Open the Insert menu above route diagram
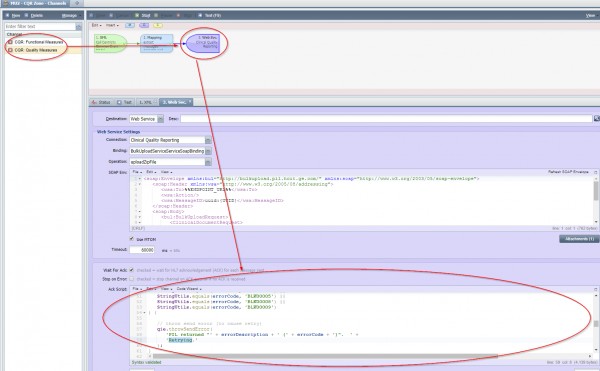Image resolution: width=600 pixels, height=371 pixels. tap(112, 25)
